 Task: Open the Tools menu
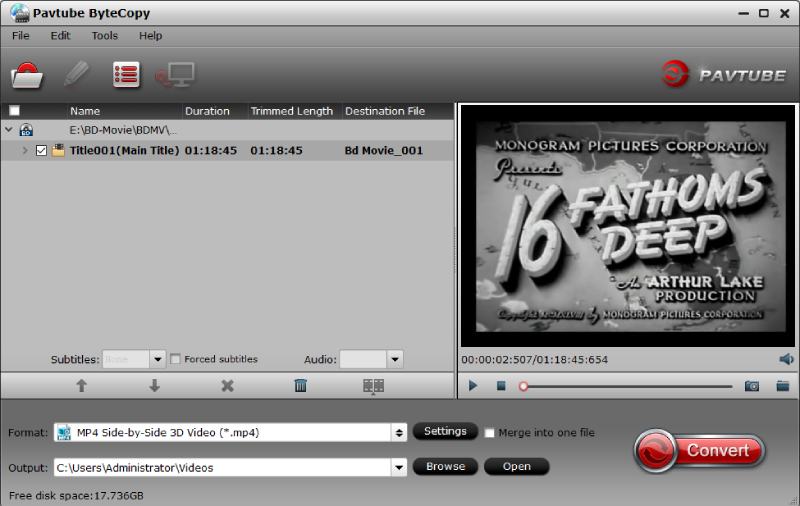[x=105, y=36]
